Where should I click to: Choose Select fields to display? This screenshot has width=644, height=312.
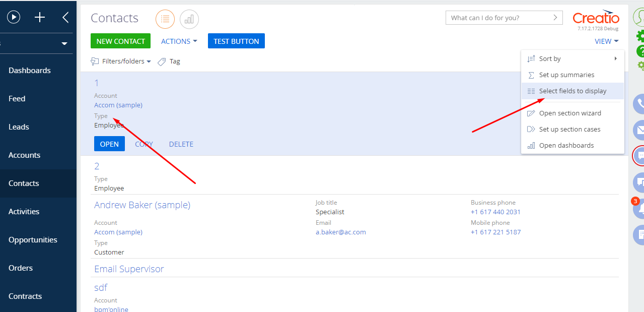(573, 91)
